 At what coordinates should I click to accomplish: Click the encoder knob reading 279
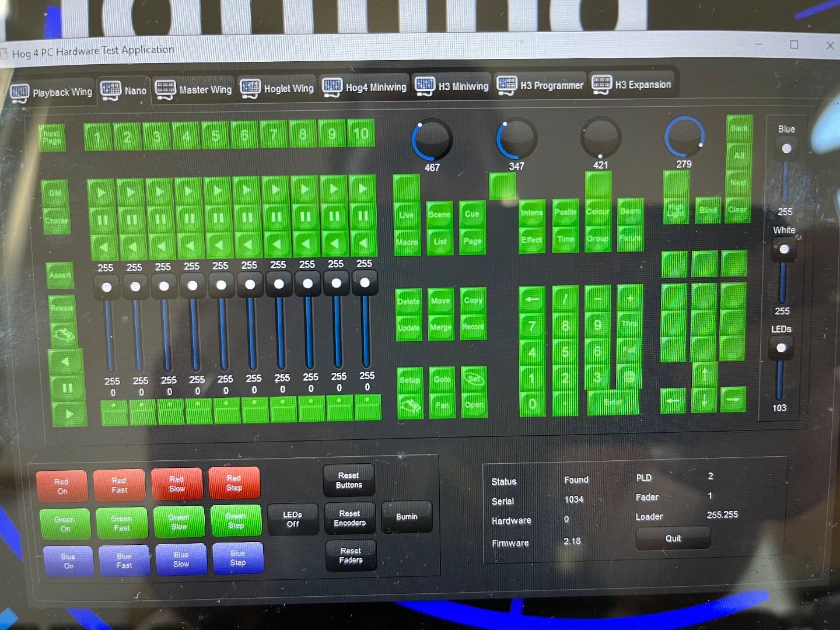(x=684, y=135)
